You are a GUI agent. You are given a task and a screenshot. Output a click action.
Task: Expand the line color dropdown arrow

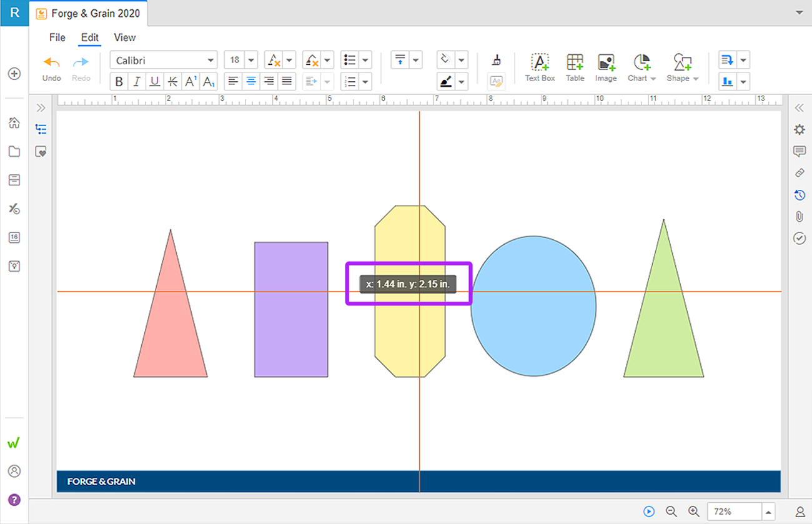click(x=462, y=81)
